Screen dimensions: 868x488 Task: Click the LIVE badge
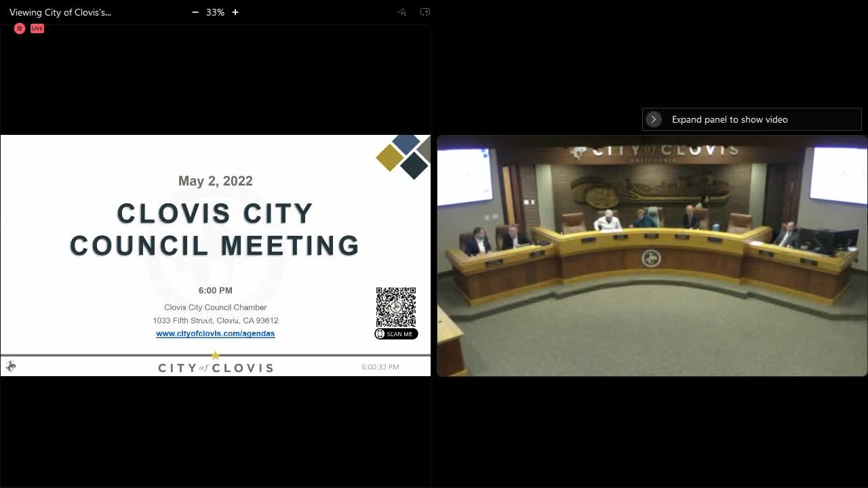pos(37,28)
